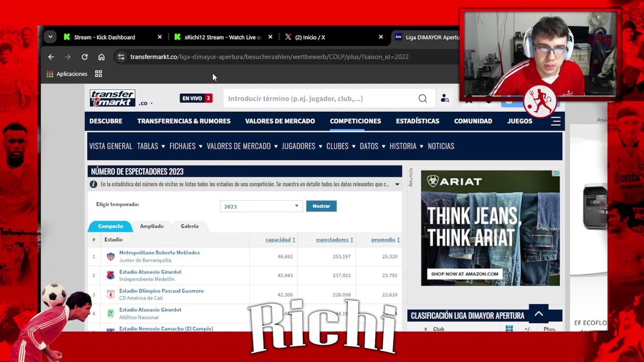Go to NOTICIAS sub-navigation
Viewport: 644px width, 362px height.
[441, 146]
